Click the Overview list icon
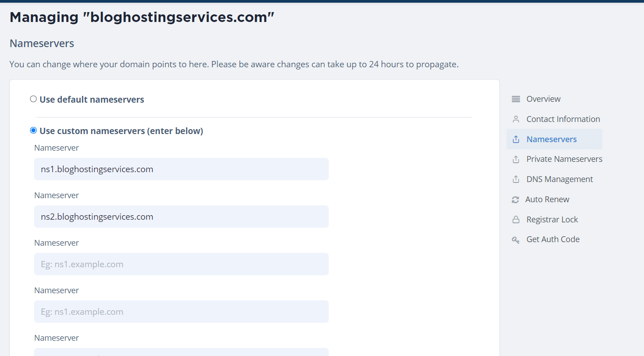 pos(515,98)
